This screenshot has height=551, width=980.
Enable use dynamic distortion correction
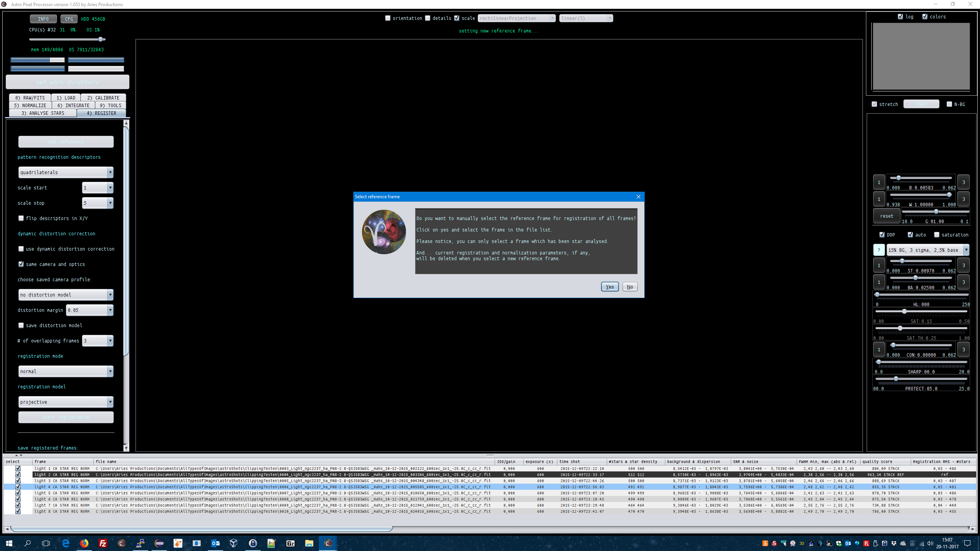point(21,249)
